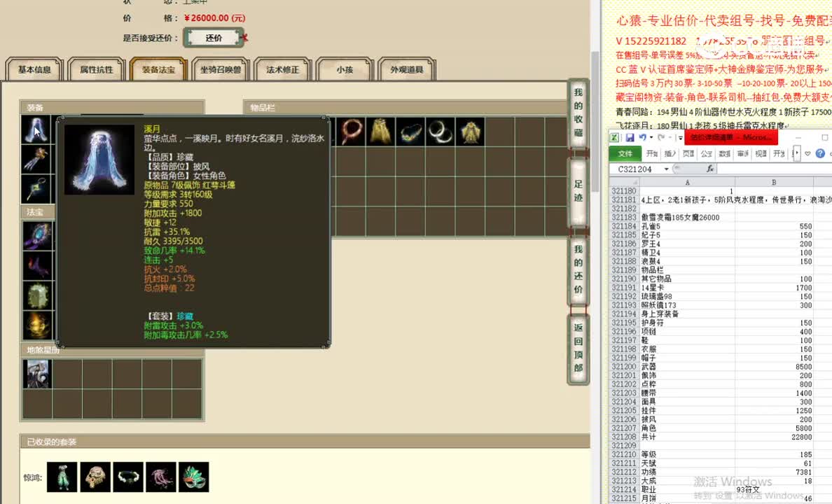Image resolution: width=832 pixels, height=504 pixels.
Task: Click the 还价 counter-offer button
Action: pos(214,38)
